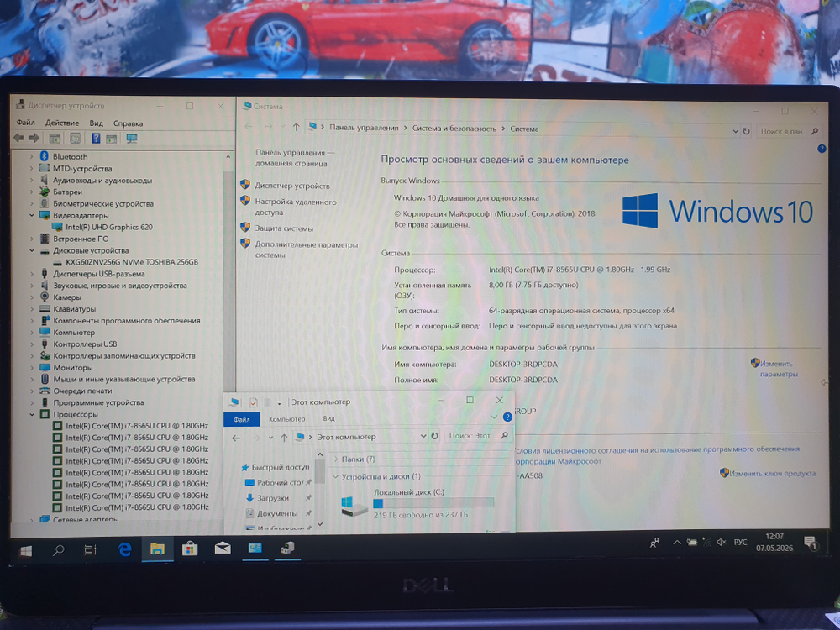
Task: Click Back arrow in Этот компьютер window
Action: click(236, 438)
